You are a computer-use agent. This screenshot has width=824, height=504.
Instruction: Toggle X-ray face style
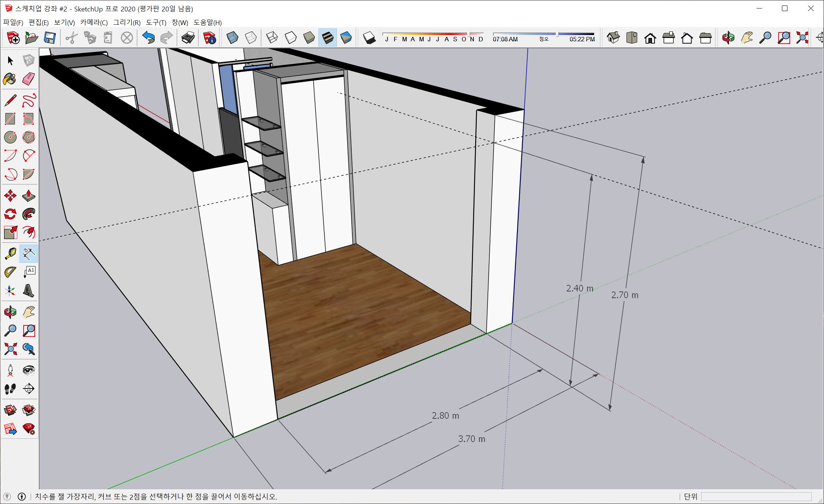pos(232,38)
